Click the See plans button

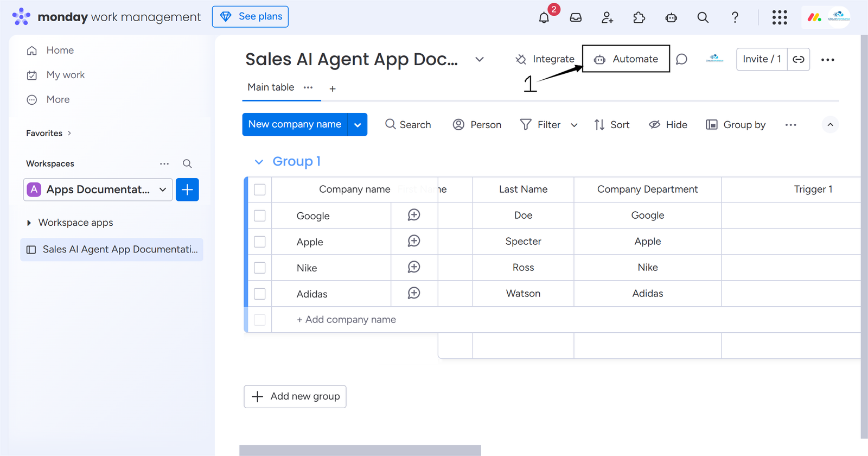[x=250, y=16]
